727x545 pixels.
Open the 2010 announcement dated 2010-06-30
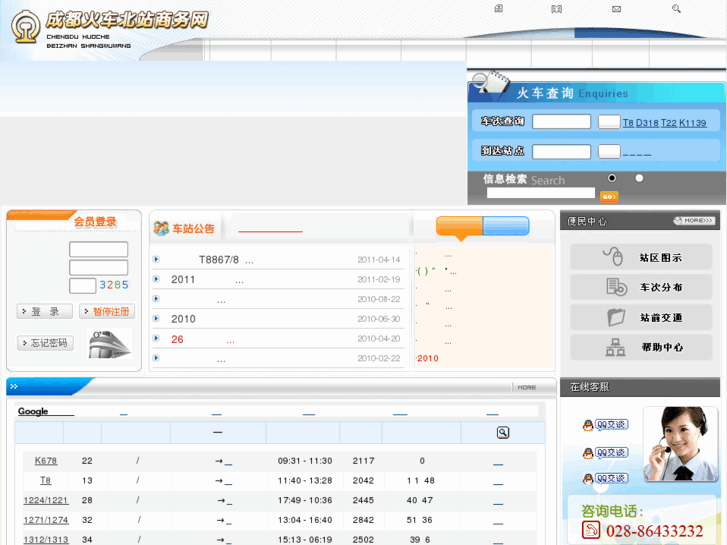(x=183, y=319)
